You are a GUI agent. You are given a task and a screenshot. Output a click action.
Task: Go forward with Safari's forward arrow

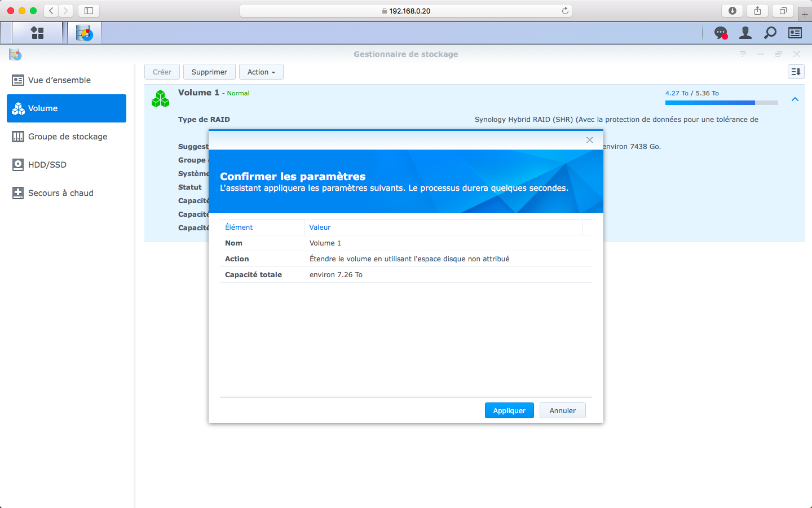66,11
